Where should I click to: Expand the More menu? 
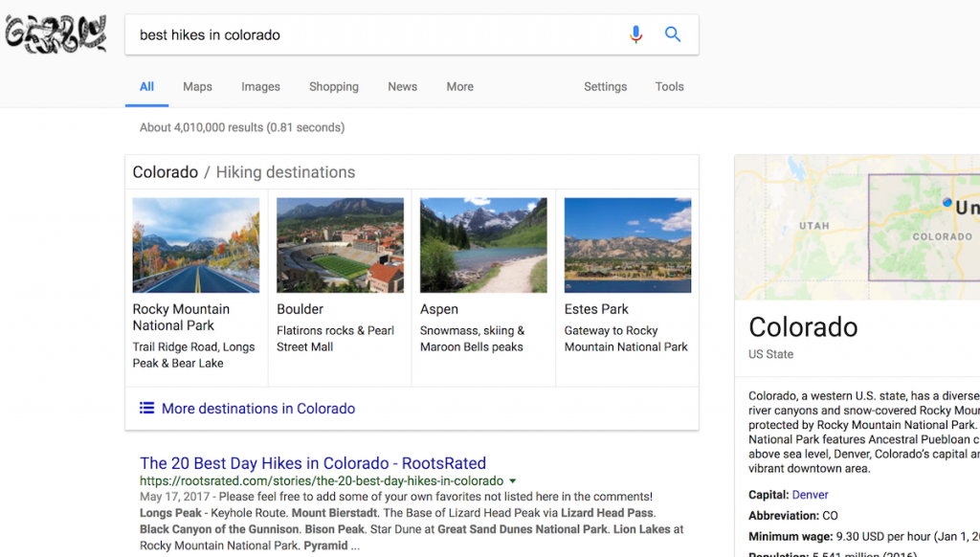pos(460,87)
